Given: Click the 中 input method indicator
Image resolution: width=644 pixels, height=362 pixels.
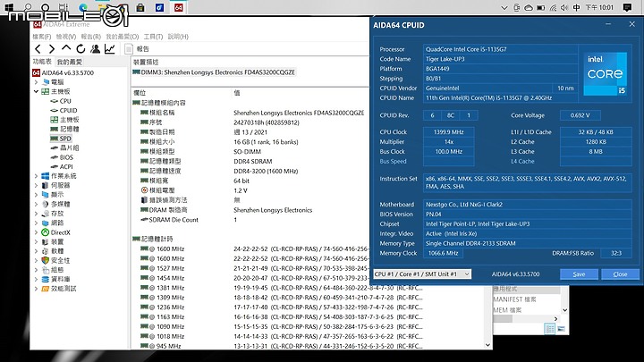Looking at the screenshot, I should (577, 8).
